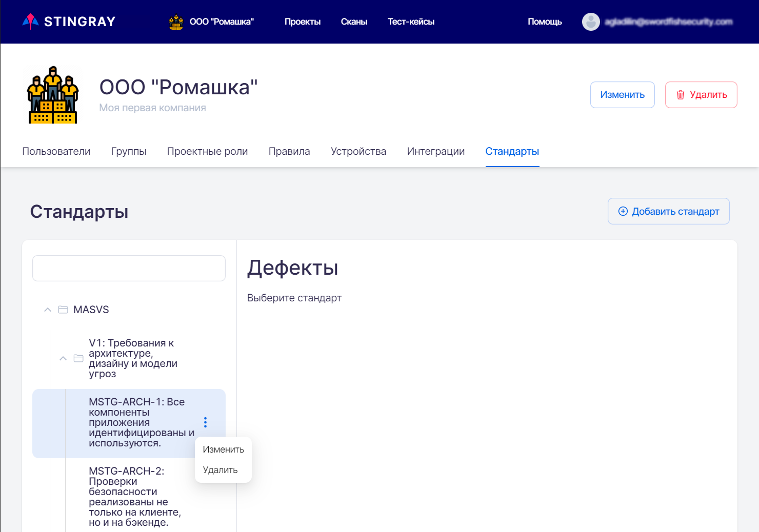
Task: Choose Удалить in the context menu
Action: click(220, 470)
